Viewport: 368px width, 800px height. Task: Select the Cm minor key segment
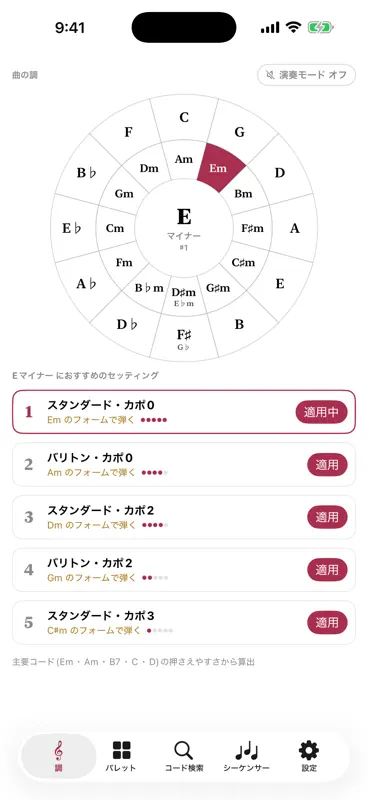point(115,228)
